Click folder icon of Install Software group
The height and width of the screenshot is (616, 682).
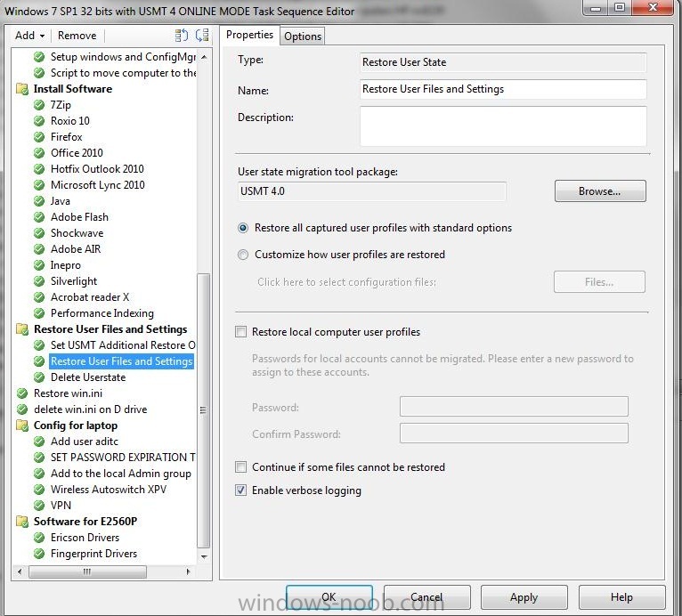(x=22, y=89)
